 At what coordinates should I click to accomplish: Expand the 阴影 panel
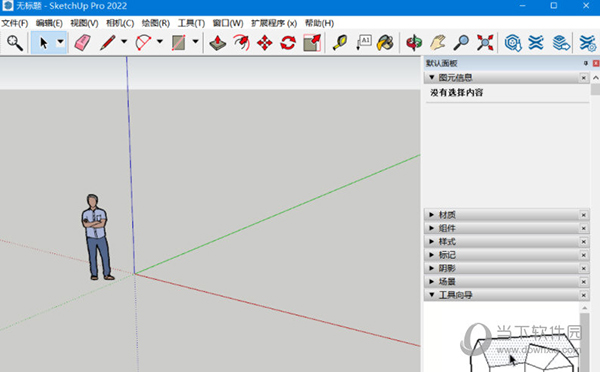(x=432, y=268)
